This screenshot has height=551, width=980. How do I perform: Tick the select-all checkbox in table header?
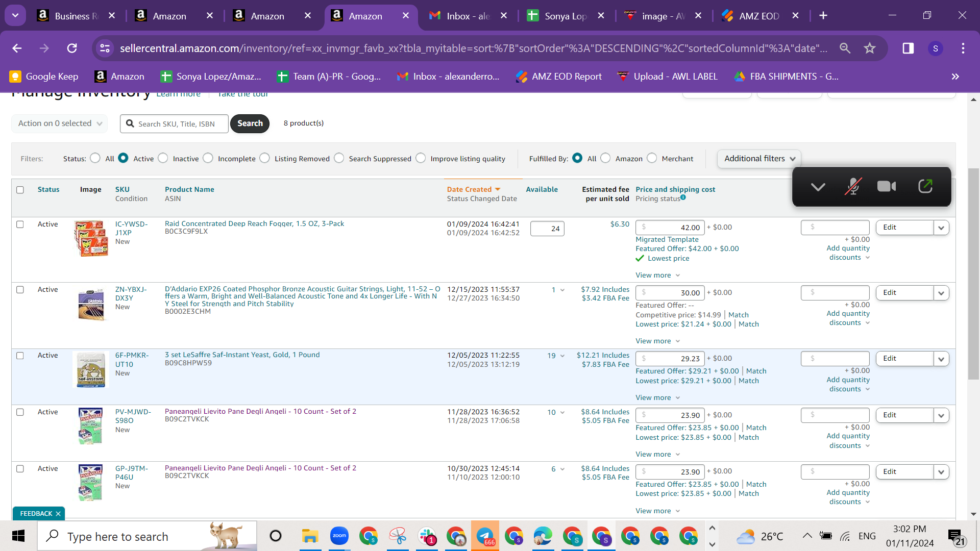point(20,190)
